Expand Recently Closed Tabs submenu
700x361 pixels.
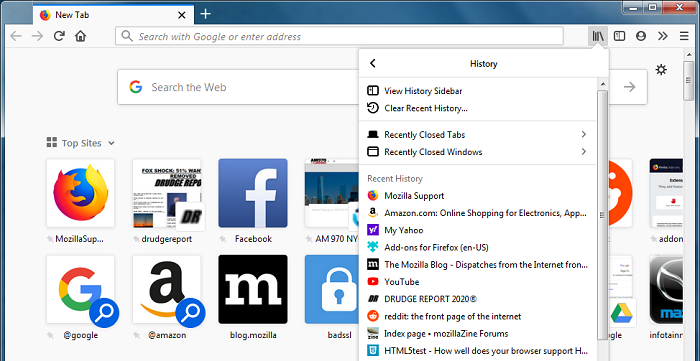(477, 134)
